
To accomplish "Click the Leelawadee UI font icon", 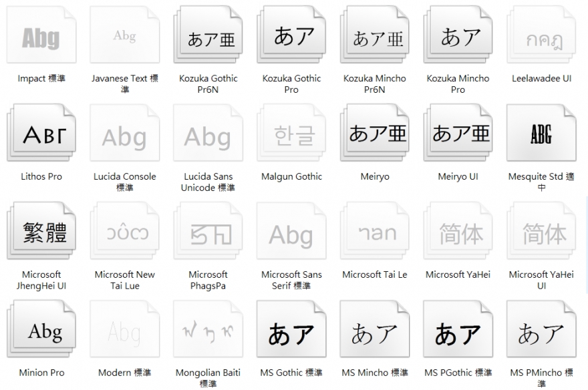I will point(541,37).
